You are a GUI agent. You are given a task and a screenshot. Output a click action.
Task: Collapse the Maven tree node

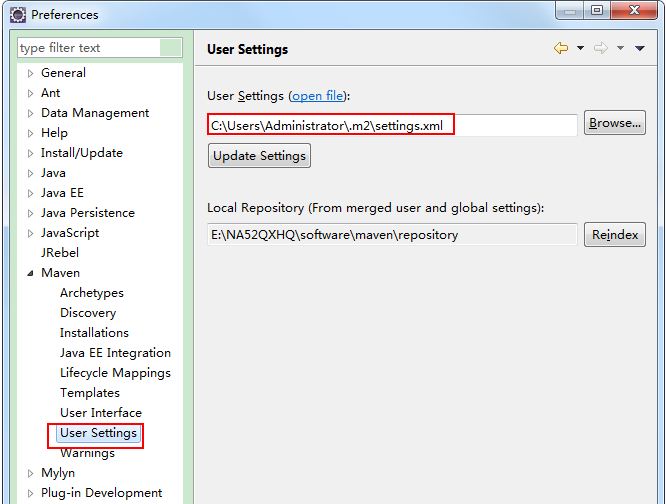click(30, 273)
